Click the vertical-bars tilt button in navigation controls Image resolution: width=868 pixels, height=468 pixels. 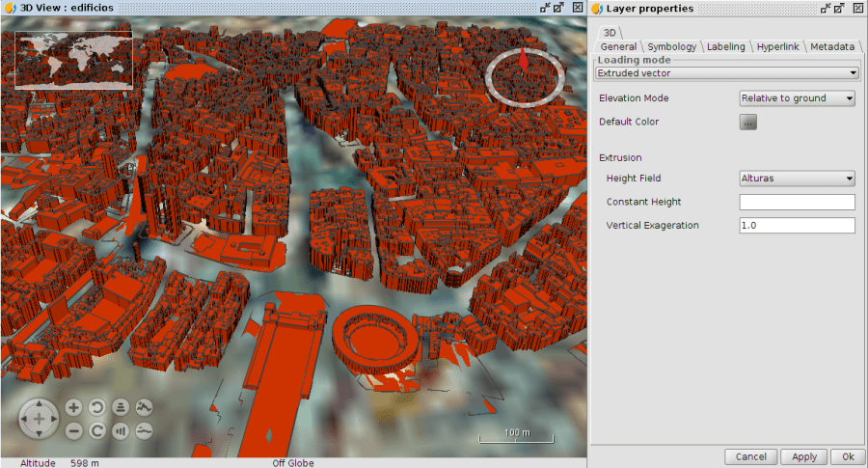tap(121, 431)
